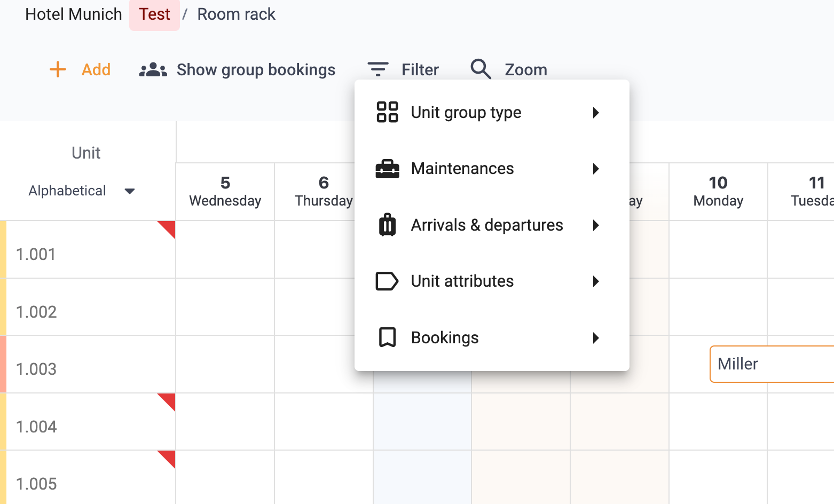Select the 5 Wednesday column header

[225, 192]
